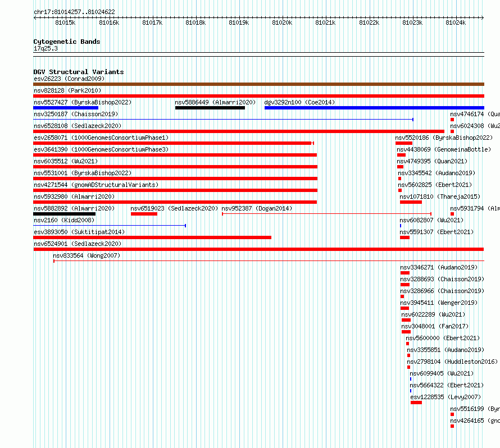Select the brown esv26223 variant bar
Image resolution: width=500 pixels, height=448 pixels.
(258, 84)
